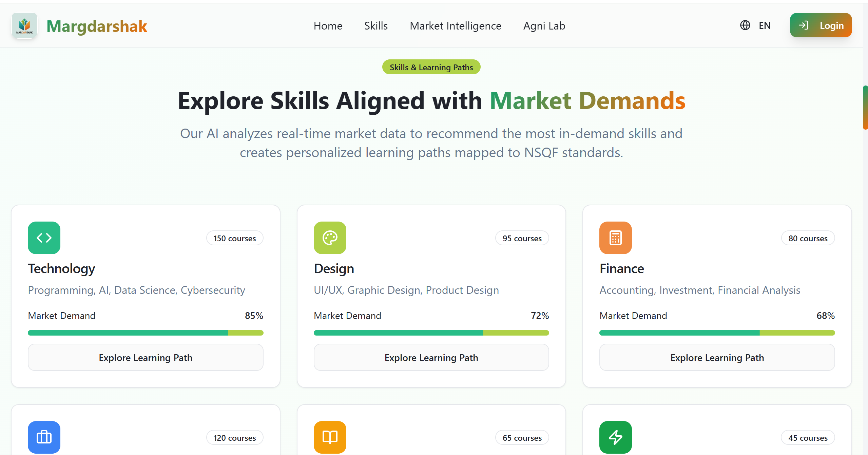Click the globe language icon

click(745, 25)
